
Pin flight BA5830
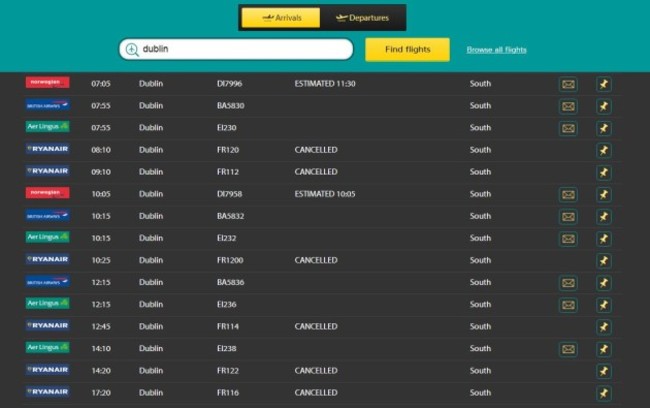[x=604, y=106]
